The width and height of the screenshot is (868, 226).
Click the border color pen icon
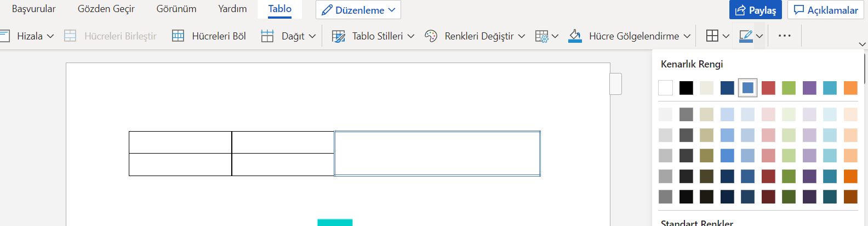(x=745, y=36)
